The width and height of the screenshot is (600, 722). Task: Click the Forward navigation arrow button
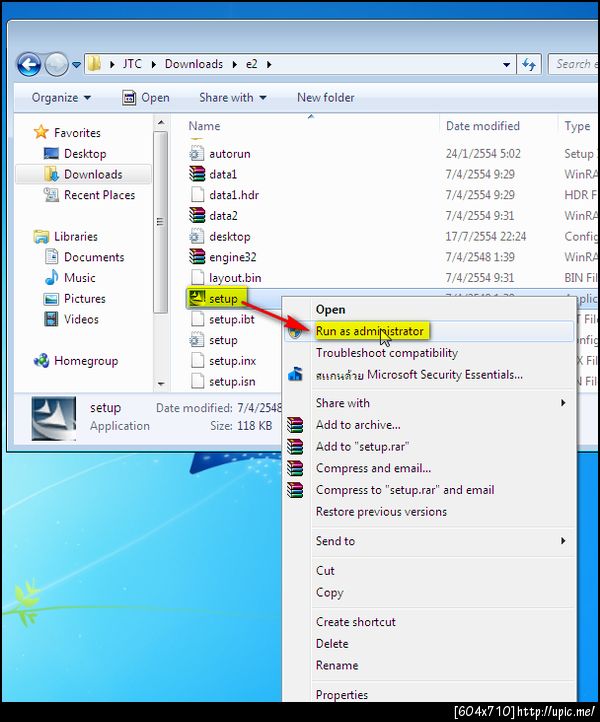[x=56, y=64]
